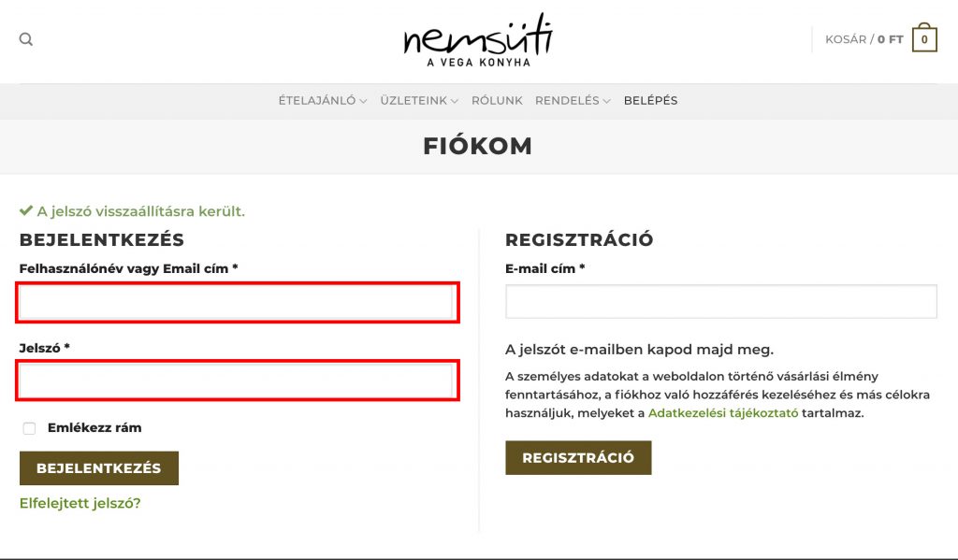Click the Emlékezz rám label

94,428
